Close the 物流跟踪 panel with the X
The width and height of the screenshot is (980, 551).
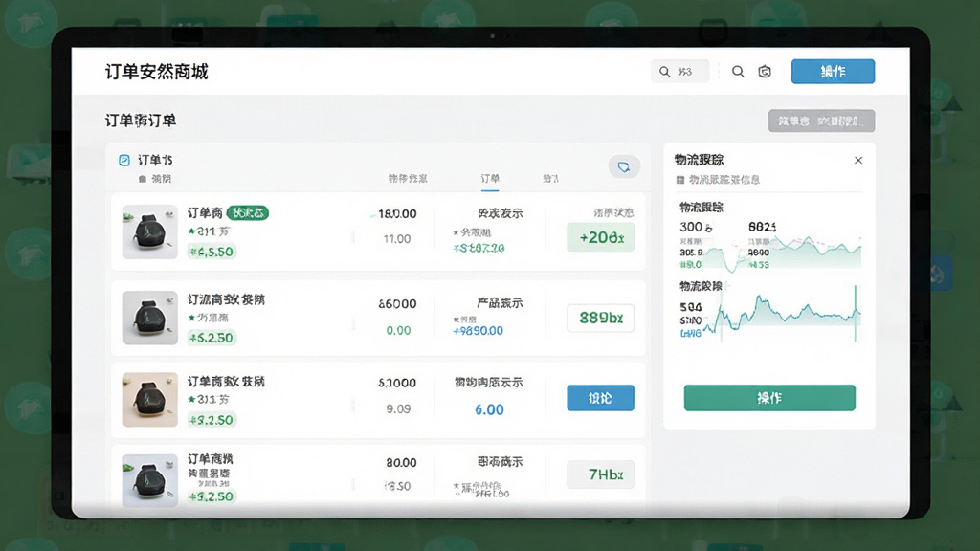click(x=858, y=161)
